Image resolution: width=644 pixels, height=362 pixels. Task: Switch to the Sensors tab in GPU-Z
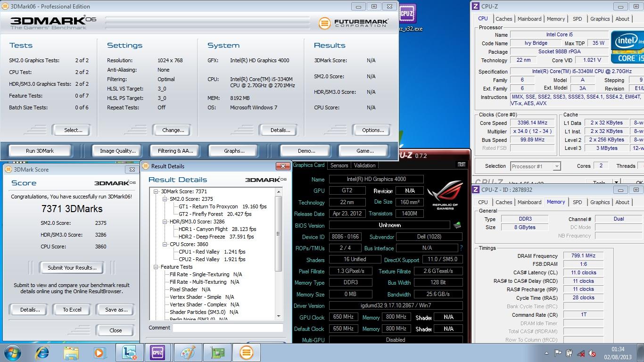339,165
